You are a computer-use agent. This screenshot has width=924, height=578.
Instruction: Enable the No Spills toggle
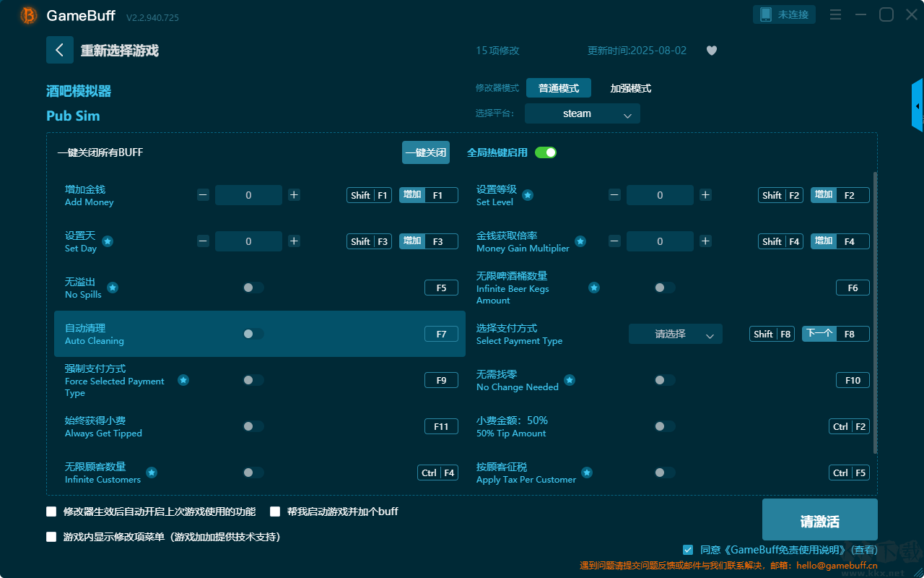click(253, 288)
